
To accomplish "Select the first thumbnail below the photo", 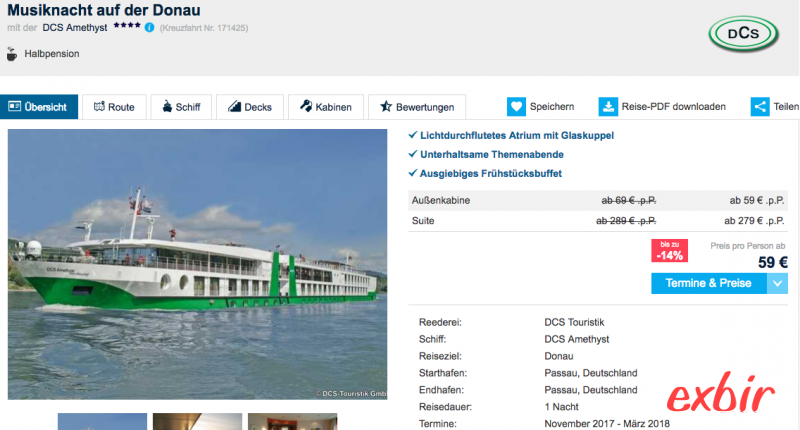I will (x=102, y=421).
